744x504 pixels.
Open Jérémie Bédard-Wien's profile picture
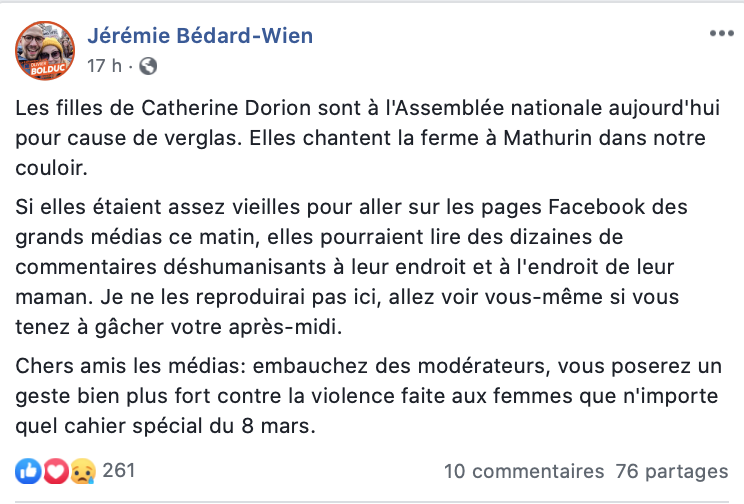(x=45, y=50)
